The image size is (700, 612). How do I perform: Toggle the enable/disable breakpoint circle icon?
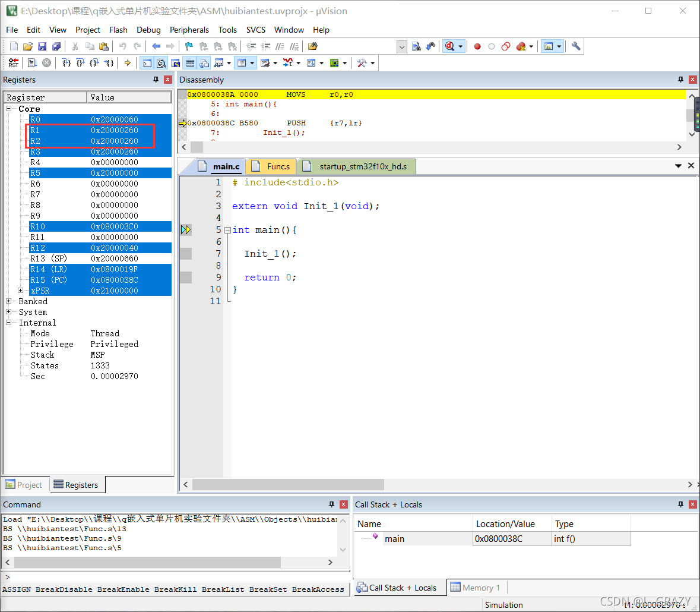click(492, 46)
